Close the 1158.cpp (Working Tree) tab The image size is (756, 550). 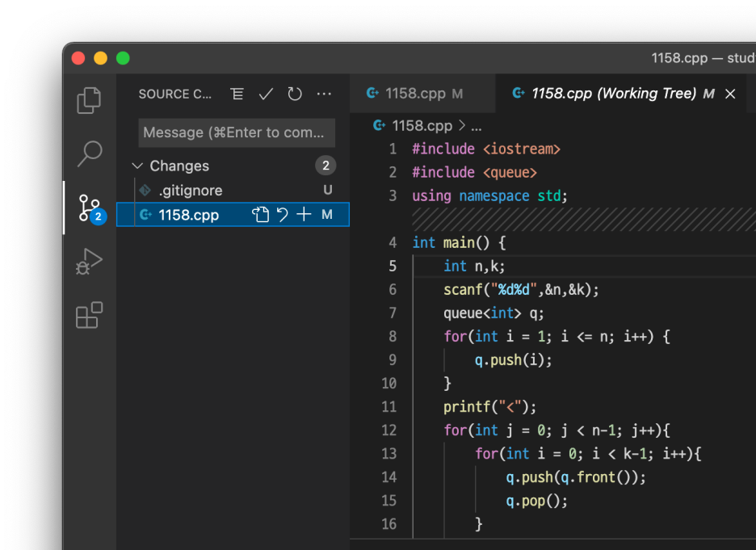(x=730, y=94)
